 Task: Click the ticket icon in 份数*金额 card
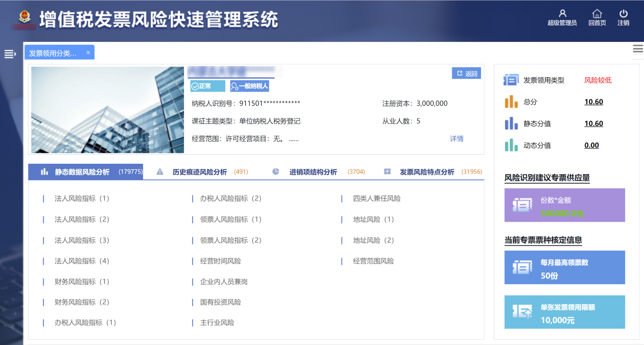point(522,205)
